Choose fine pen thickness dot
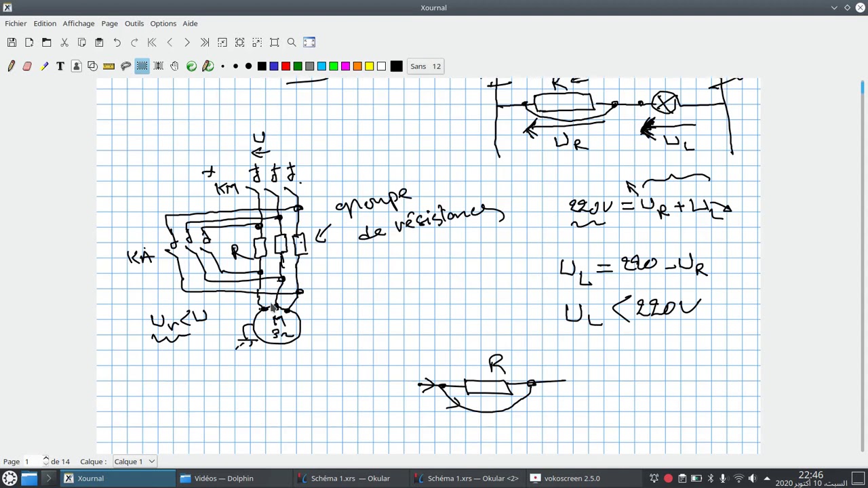868x488 pixels. point(222,66)
